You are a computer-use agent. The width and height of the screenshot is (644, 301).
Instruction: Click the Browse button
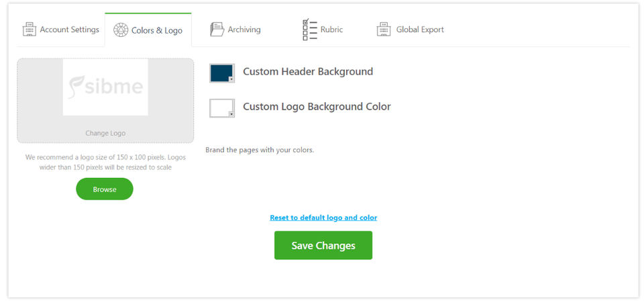tap(105, 189)
